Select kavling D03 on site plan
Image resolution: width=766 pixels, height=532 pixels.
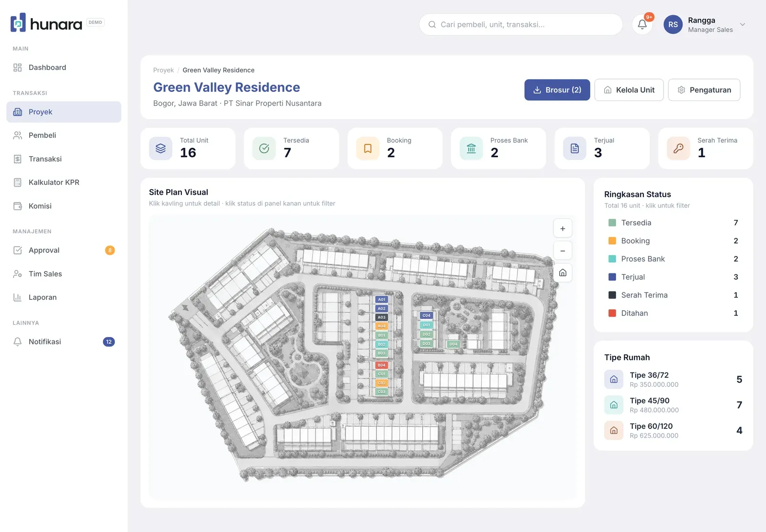point(427,344)
